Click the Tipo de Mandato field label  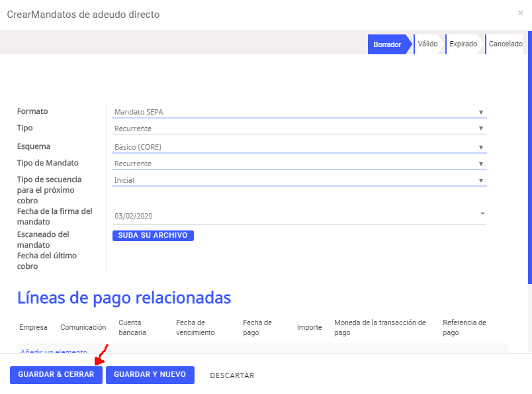tap(48, 163)
